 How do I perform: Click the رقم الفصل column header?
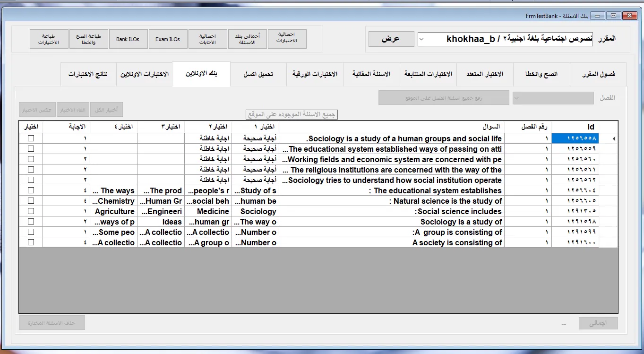coord(528,127)
